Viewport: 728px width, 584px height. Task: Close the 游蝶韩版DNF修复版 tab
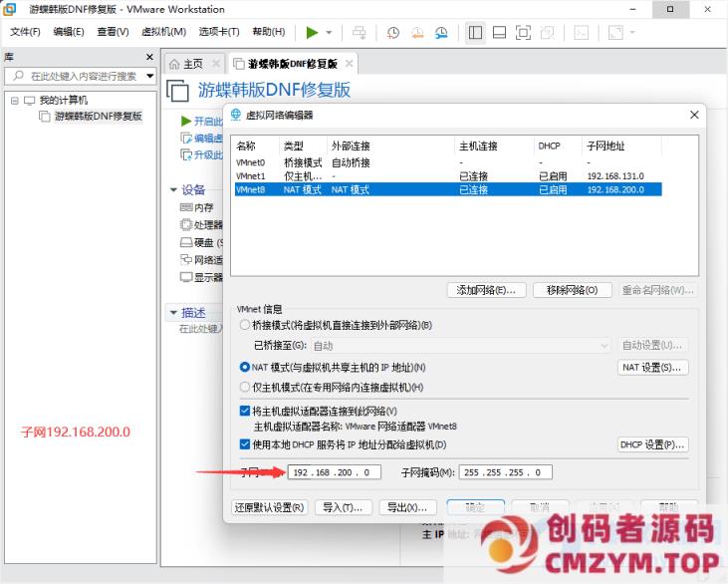tap(350, 64)
